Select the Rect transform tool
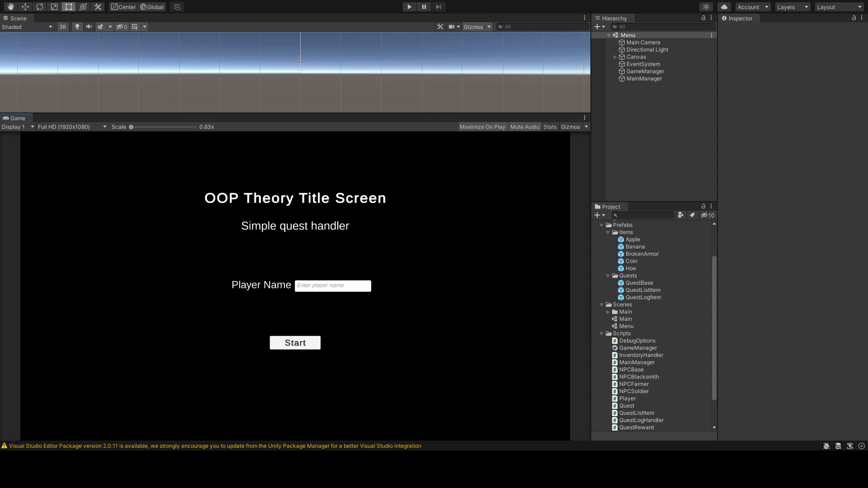Screen dimensions: 868x488 69,7
